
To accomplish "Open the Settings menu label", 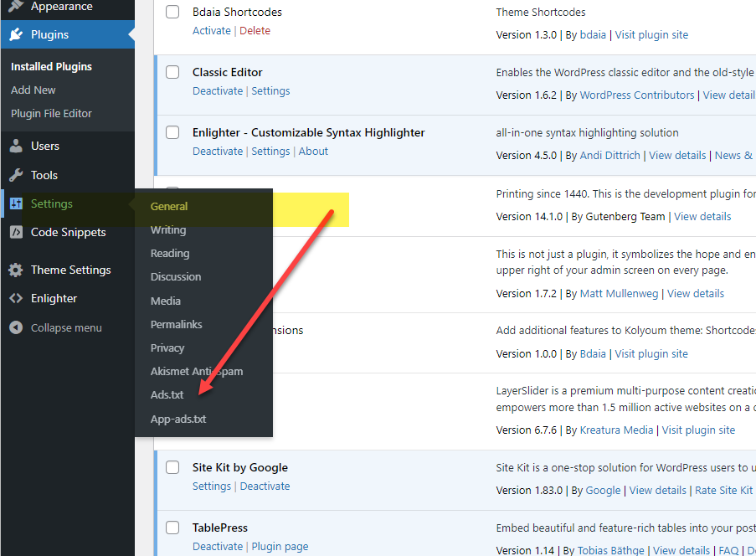I will [x=52, y=204].
